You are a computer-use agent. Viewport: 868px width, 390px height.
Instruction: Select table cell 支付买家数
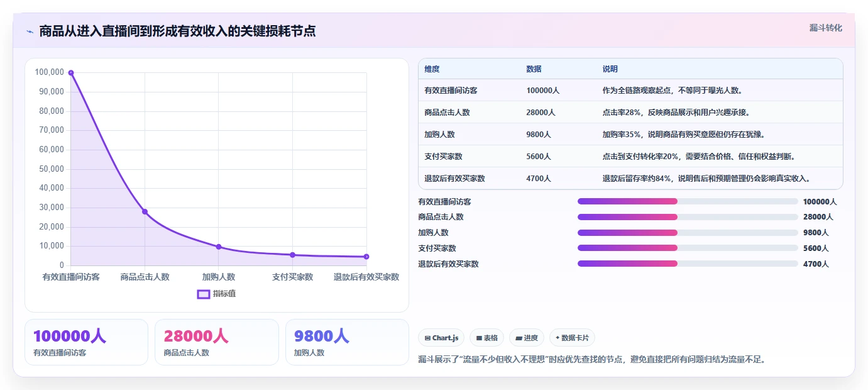[443, 157]
